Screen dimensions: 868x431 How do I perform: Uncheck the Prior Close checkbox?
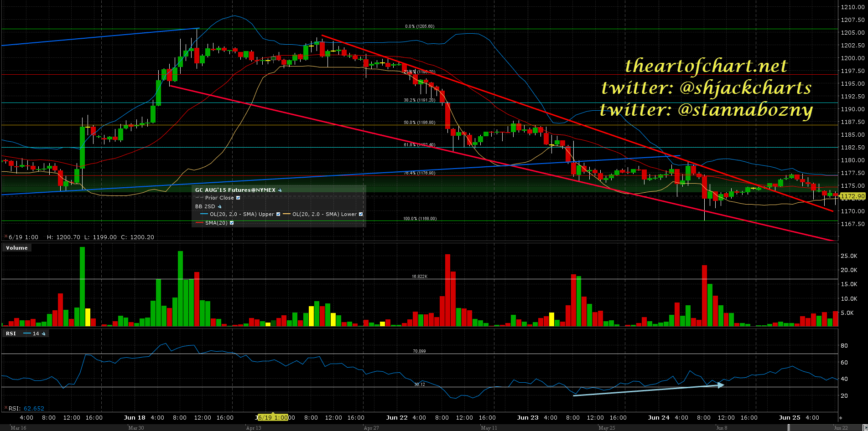(x=238, y=198)
